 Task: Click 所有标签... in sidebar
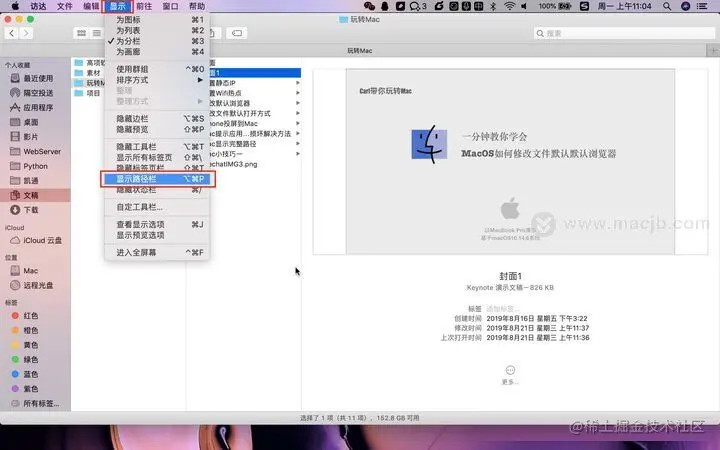pos(35,404)
